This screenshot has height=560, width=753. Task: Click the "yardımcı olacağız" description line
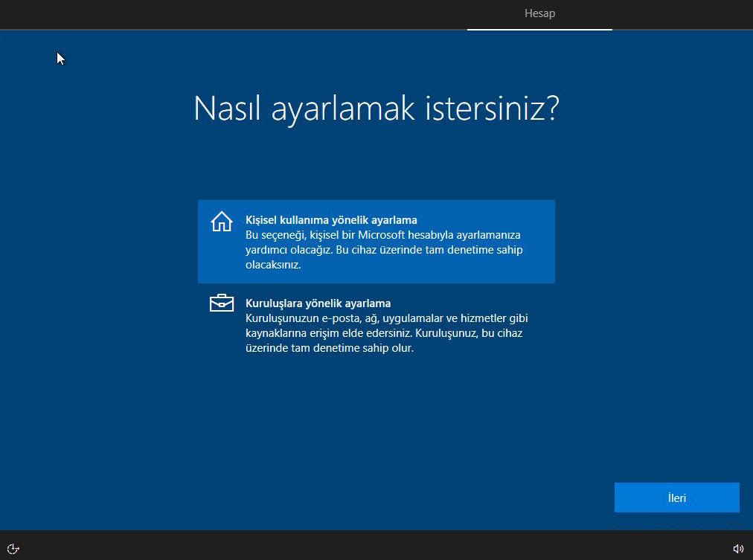[x=384, y=250]
